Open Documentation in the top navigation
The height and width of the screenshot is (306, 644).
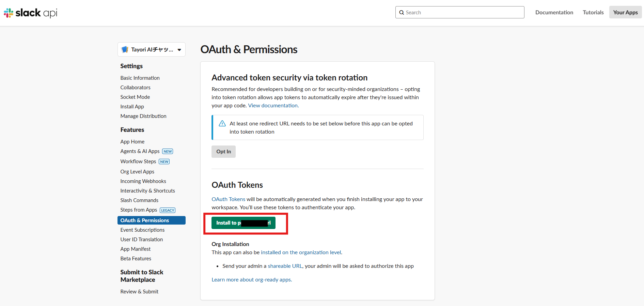click(554, 12)
